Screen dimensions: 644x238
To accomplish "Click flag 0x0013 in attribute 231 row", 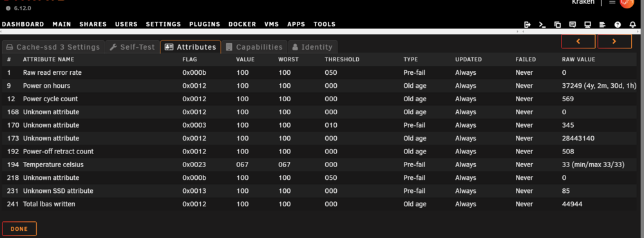I will (194, 191).
